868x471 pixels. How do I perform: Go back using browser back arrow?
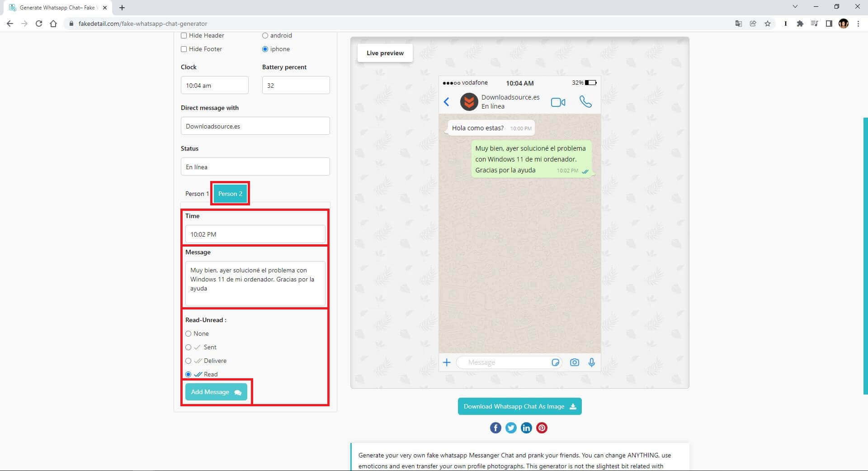pos(10,24)
